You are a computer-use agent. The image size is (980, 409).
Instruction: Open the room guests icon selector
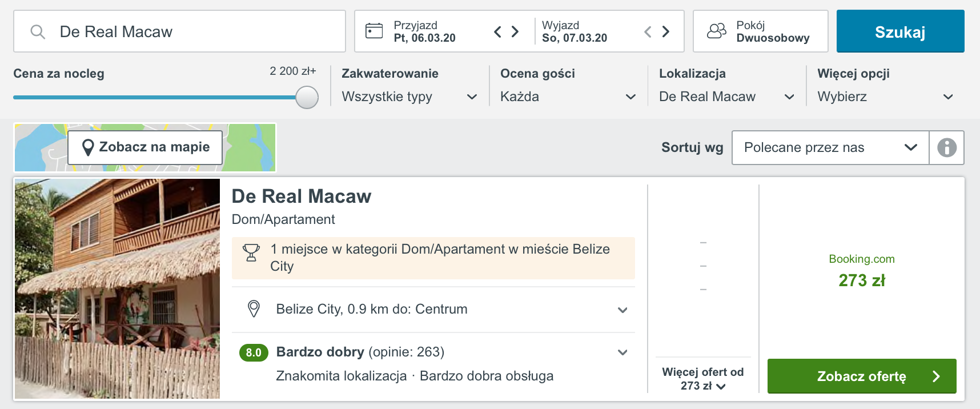[717, 31]
